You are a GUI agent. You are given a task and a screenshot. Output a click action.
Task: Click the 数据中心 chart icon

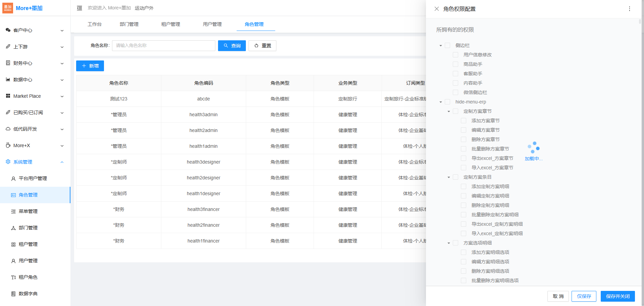point(8,80)
